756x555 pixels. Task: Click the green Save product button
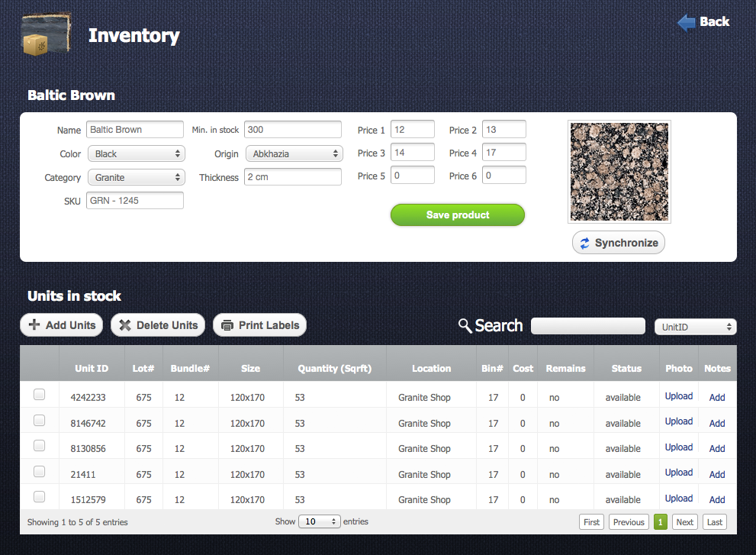point(458,215)
